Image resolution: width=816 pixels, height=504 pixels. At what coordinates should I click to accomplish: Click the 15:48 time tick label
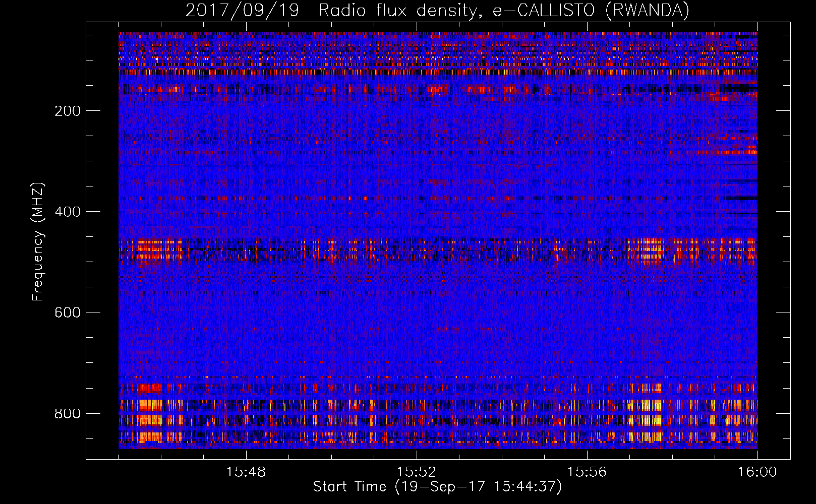[x=246, y=472]
